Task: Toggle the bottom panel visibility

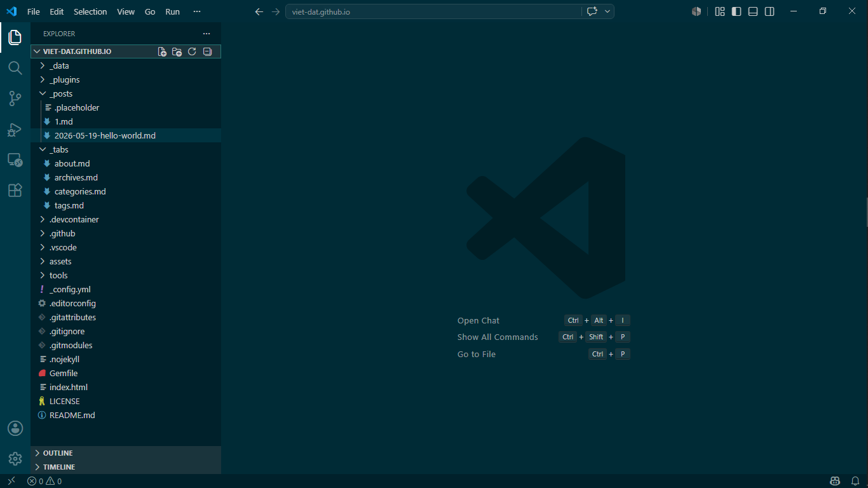Action: (753, 11)
